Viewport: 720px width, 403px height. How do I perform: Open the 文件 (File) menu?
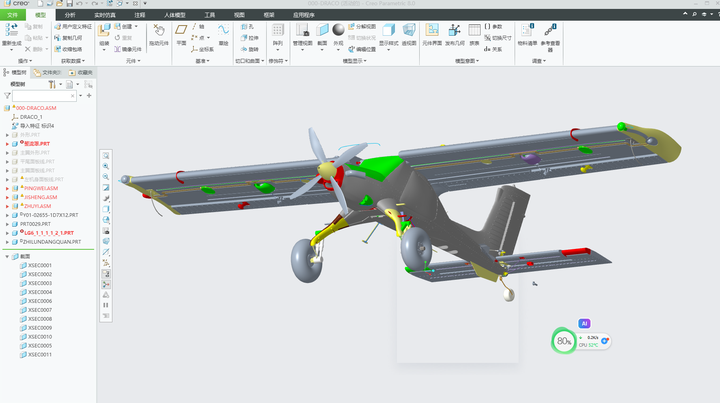tap(12, 15)
